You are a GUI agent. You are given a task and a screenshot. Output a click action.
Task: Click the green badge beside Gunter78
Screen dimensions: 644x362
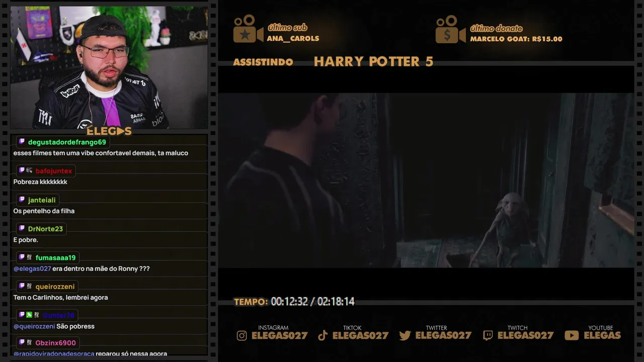(x=29, y=315)
